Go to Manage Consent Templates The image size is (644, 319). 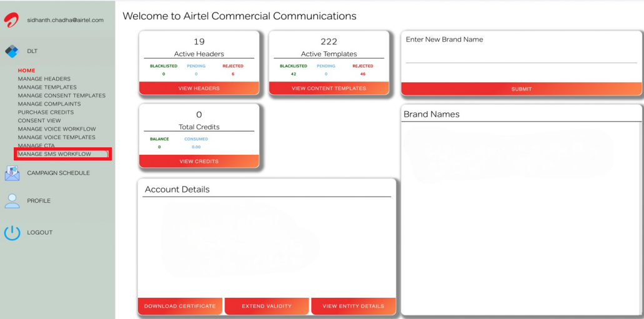[x=61, y=96]
